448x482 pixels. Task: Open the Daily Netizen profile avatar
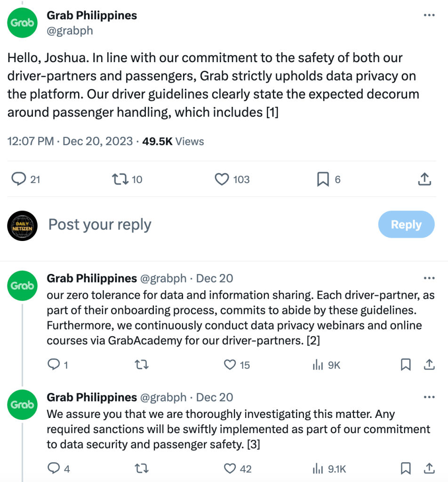point(22,225)
